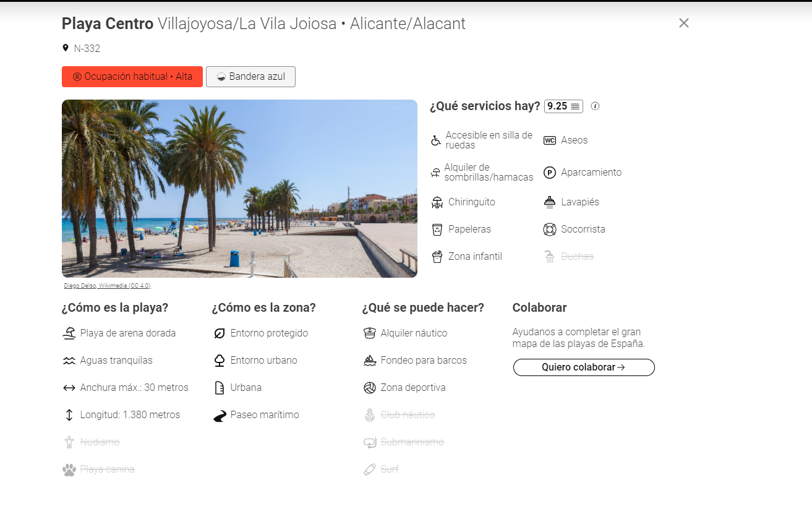Click the Aguas tranquilas waves icon
This screenshot has height=527, width=812.
pos(69,361)
